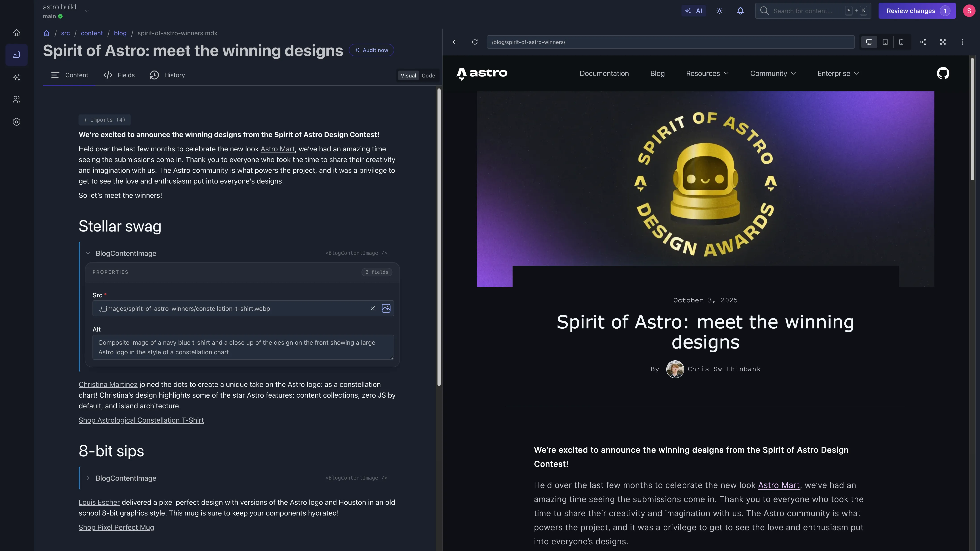Image resolution: width=980 pixels, height=551 pixels.
Task: Select Code editor mode
Action: pyautogui.click(x=428, y=76)
